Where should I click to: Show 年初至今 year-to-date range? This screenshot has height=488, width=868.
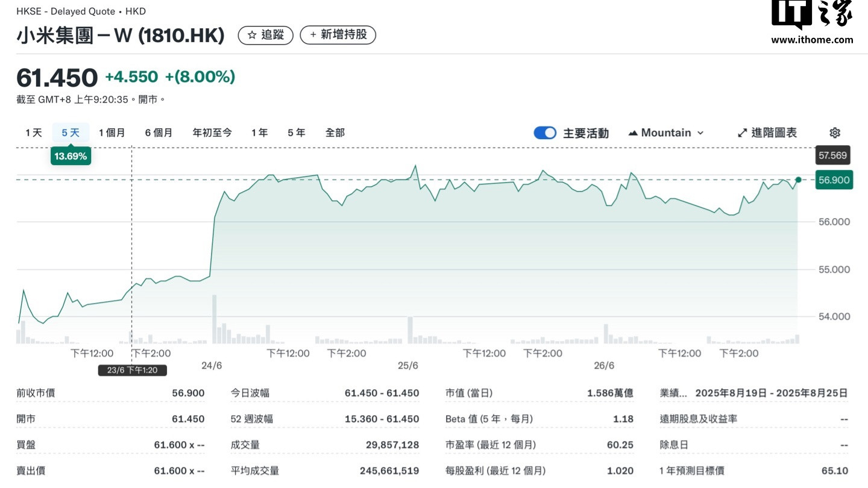tap(212, 133)
